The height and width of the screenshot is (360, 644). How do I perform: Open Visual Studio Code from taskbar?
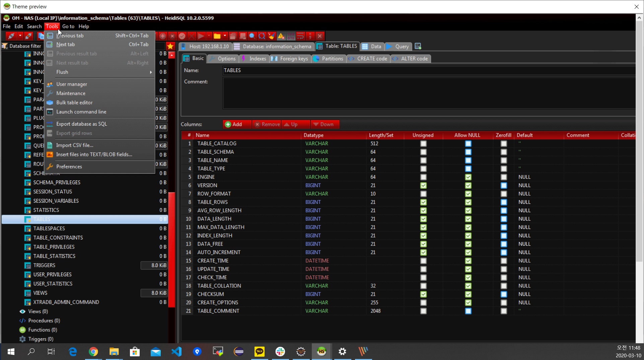[x=176, y=351]
